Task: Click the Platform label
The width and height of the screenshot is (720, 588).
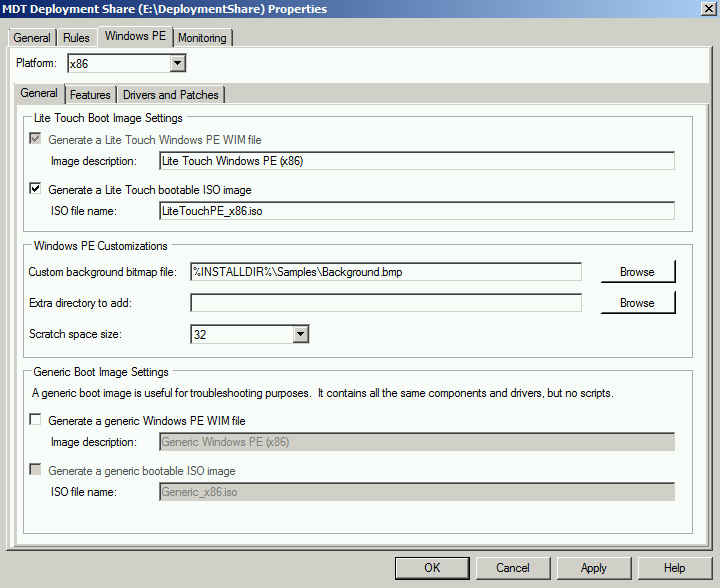Action: [36, 63]
